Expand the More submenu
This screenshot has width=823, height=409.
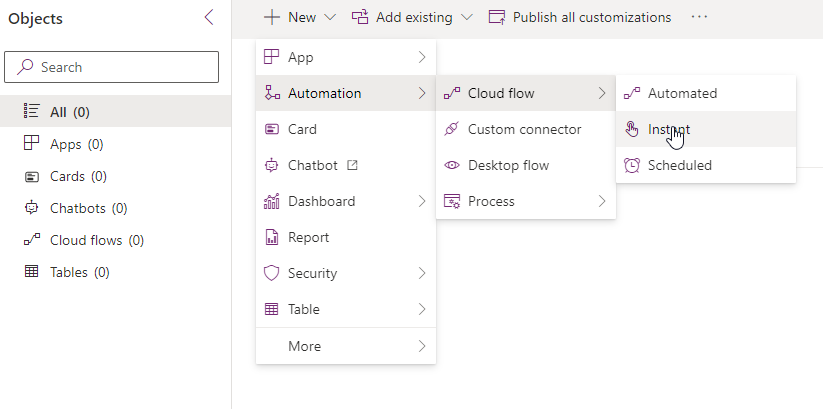point(346,346)
